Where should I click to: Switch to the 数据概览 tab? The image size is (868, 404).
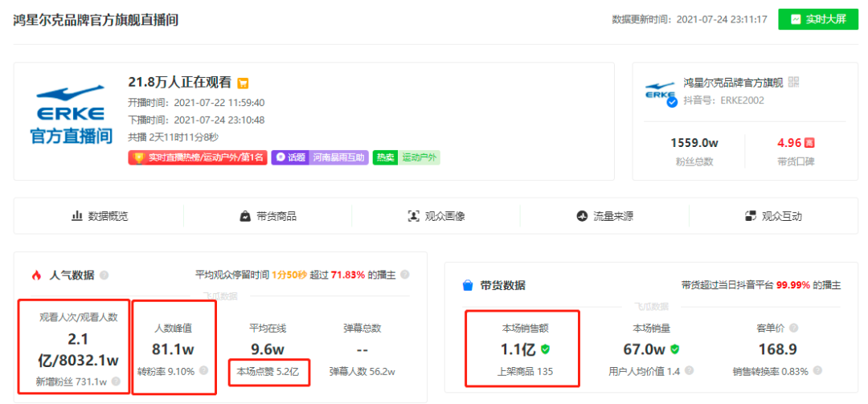[x=100, y=216]
